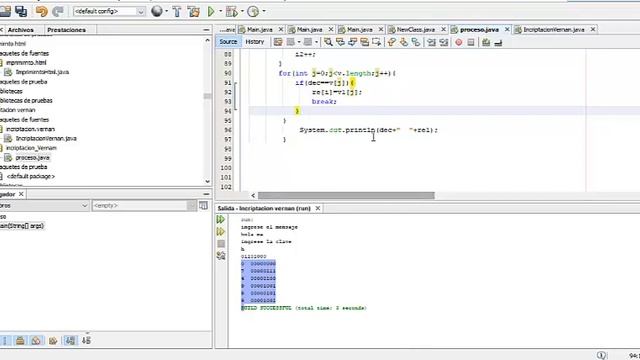Launch the Profile Project clock icon

(x=253, y=11)
